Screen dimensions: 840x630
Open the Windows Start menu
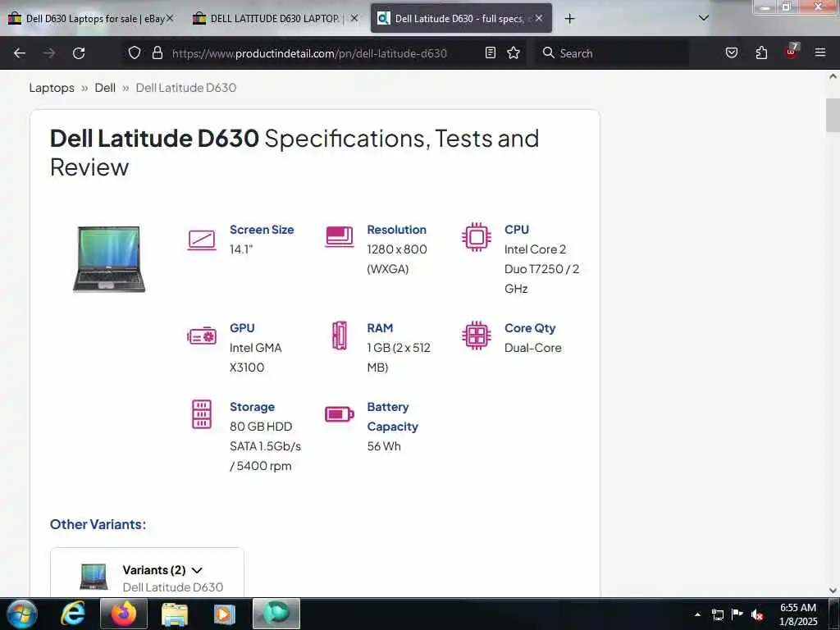click(x=22, y=614)
